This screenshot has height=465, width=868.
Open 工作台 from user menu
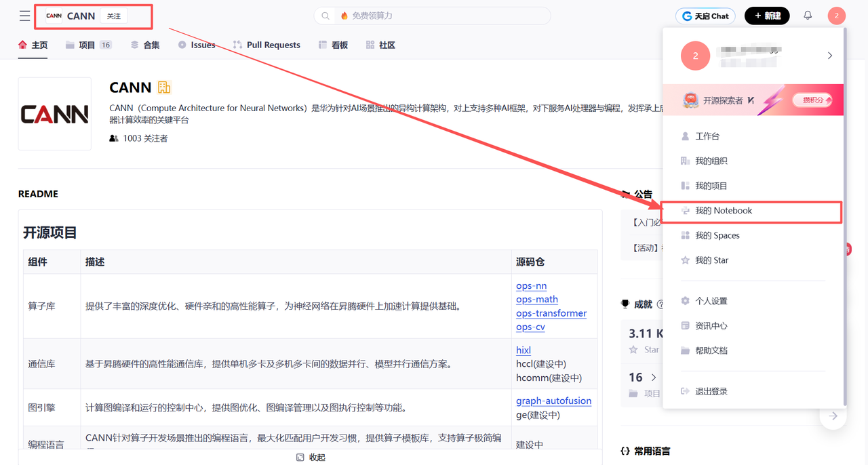(753, 136)
